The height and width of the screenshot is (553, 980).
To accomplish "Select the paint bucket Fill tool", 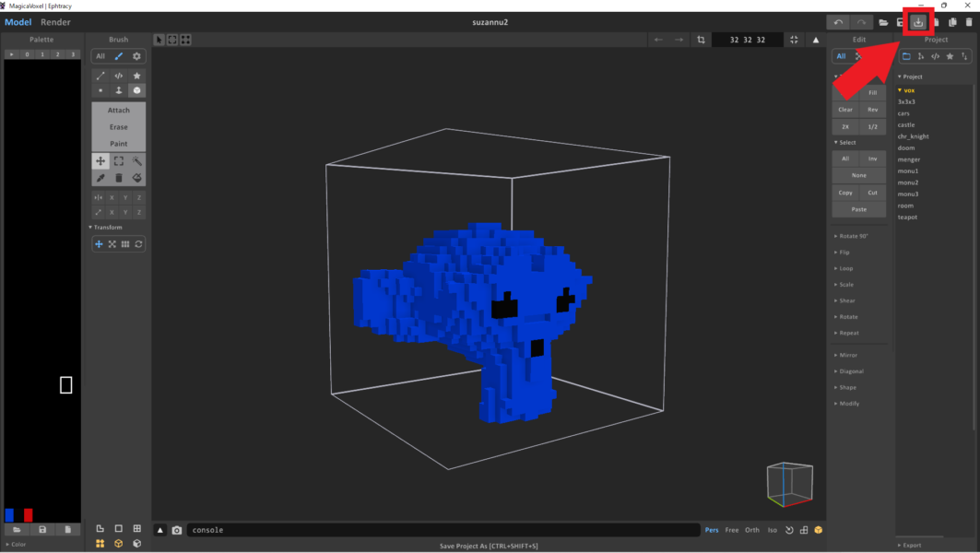I will click(x=136, y=178).
